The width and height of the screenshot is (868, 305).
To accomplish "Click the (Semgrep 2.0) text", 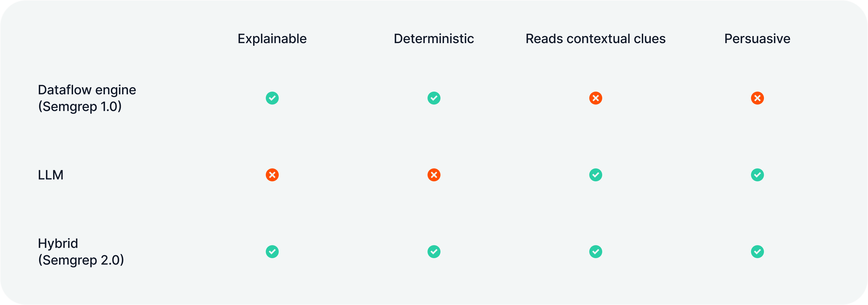I will (x=81, y=260).
